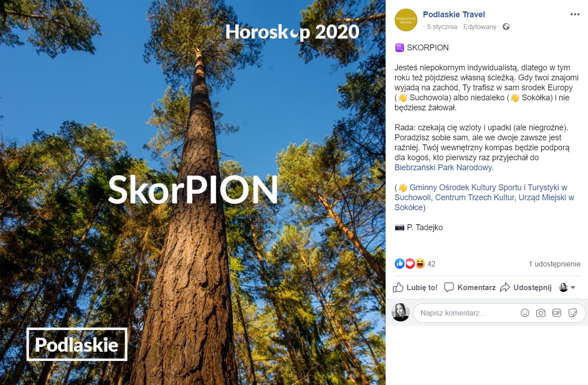
Task: Click the Podlaskie Travel profile avatar
Action: (x=406, y=20)
